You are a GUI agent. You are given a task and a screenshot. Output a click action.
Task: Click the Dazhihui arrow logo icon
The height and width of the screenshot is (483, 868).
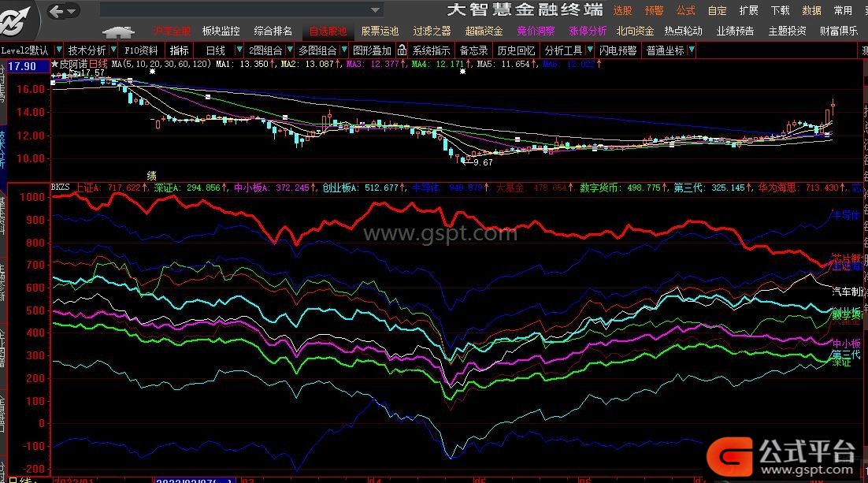click(17, 20)
